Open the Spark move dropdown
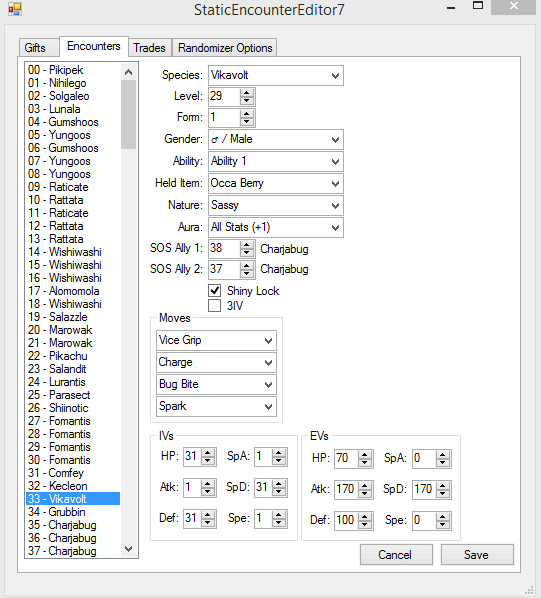This screenshot has height=598, width=541. click(x=216, y=406)
